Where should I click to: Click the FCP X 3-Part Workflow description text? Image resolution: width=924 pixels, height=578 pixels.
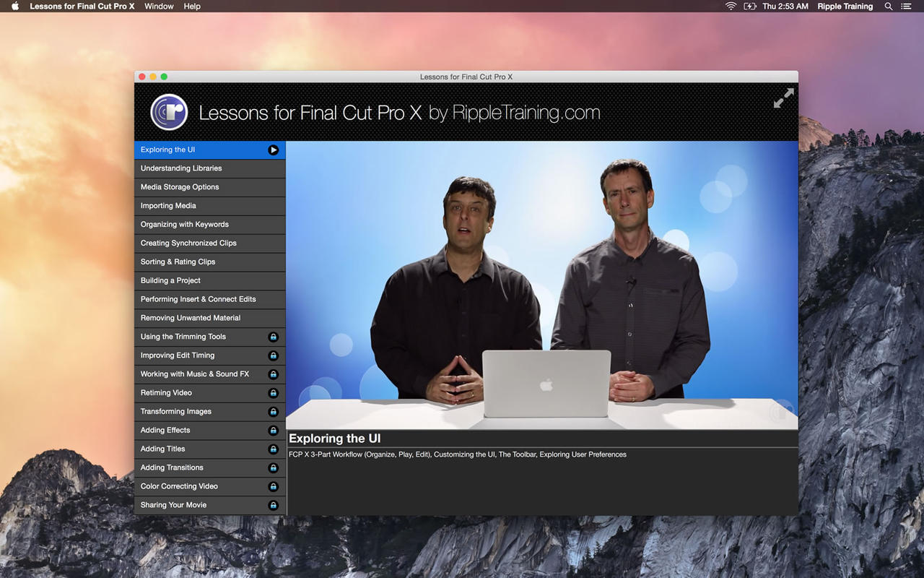pos(458,454)
